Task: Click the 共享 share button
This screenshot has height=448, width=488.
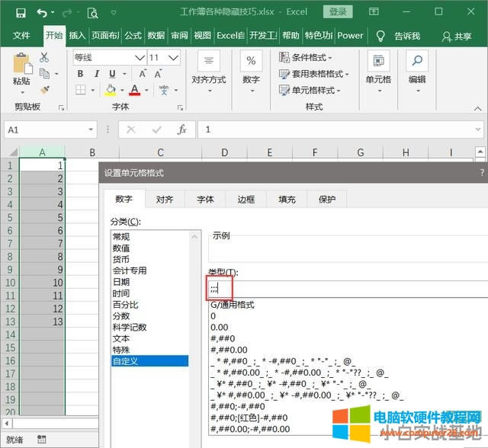Action: (457, 36)
